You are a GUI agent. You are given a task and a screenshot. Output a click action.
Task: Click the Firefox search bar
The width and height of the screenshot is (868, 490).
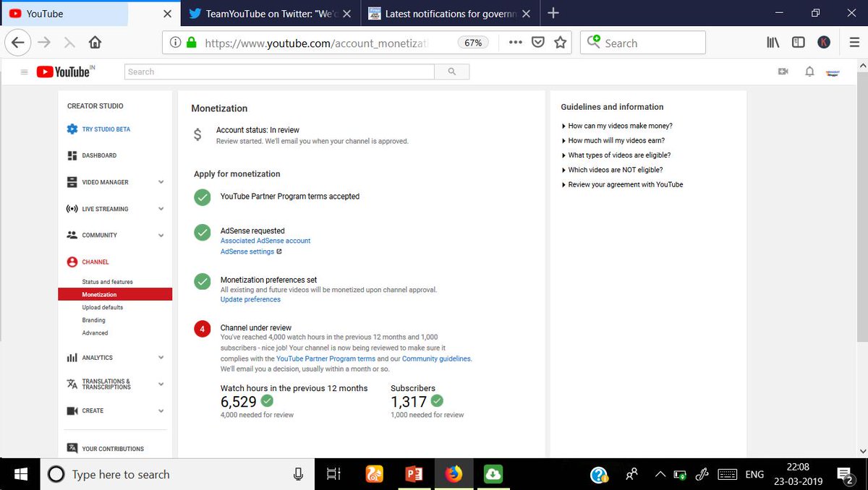(x=643, y=43)
